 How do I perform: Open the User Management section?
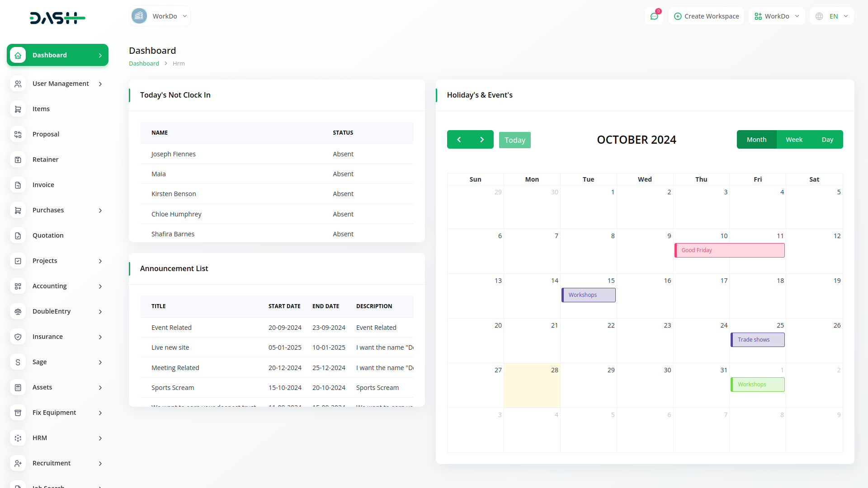(x=58, y=84)
